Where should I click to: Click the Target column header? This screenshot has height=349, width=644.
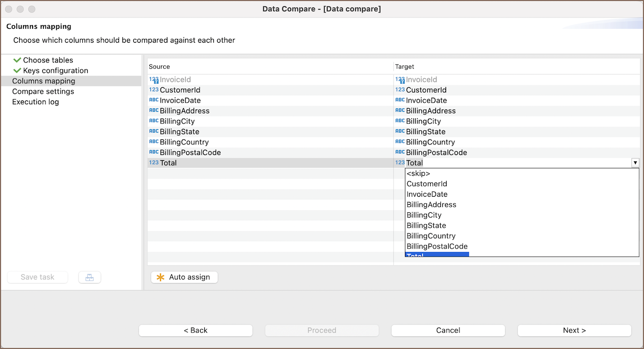(517, 67)
